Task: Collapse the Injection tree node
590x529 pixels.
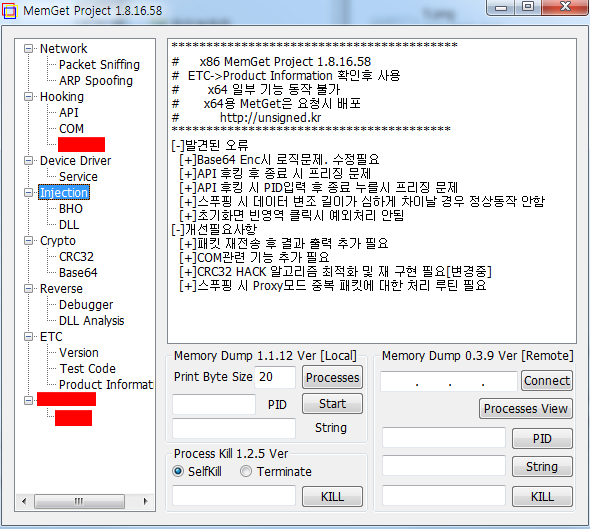Action: [28, 193]
